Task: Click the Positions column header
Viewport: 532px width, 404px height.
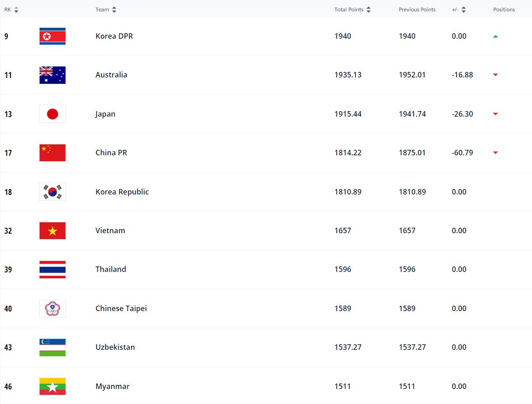Action: pos(504,10)
